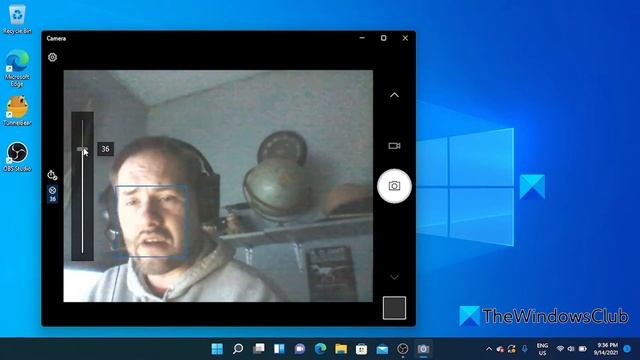The height and width of the screenshot is (360, 640).
Task: Open the Windows Start menu
Action: [217, 349]
